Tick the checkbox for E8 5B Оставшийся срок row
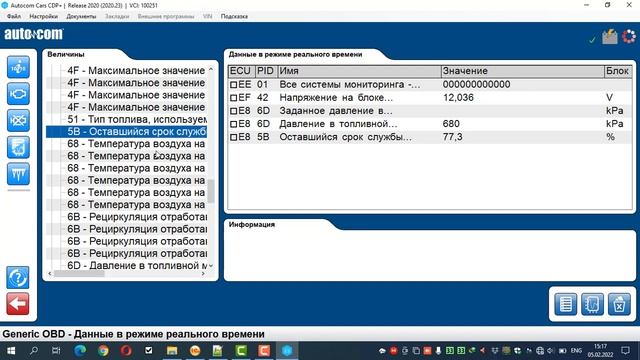The image size is (640, 360). click(x=233, y=137)
